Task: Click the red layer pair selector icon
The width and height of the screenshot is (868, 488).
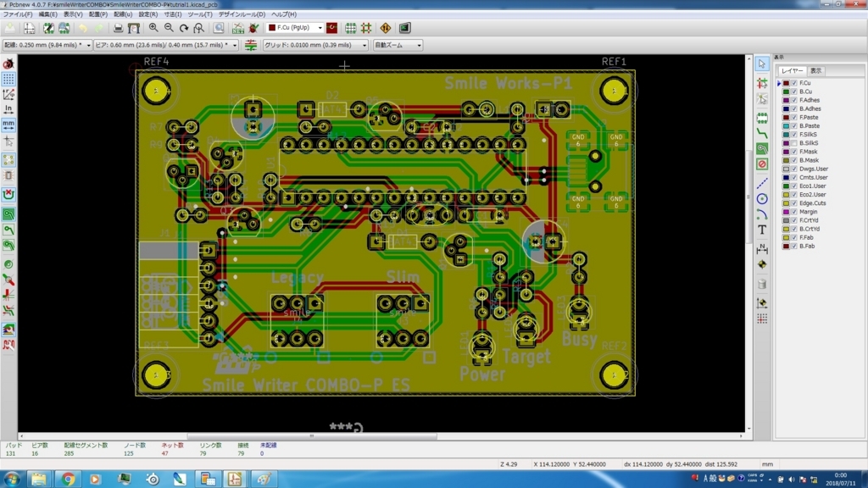Action: coord(331,28)
